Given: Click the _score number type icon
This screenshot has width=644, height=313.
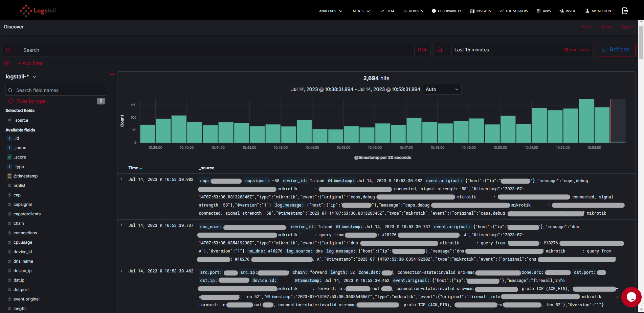Looking at the screenshot, I should [9, 157].
